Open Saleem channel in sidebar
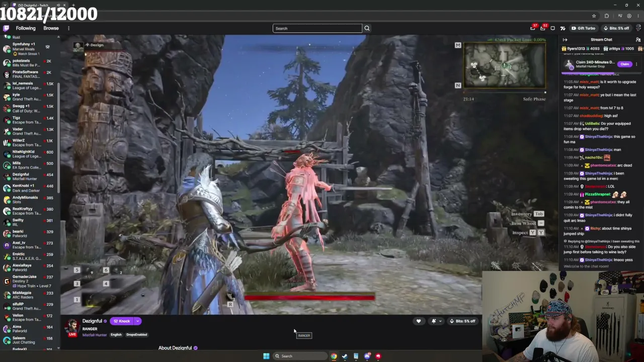Viewport: 644px width, 362px height. 29,340
